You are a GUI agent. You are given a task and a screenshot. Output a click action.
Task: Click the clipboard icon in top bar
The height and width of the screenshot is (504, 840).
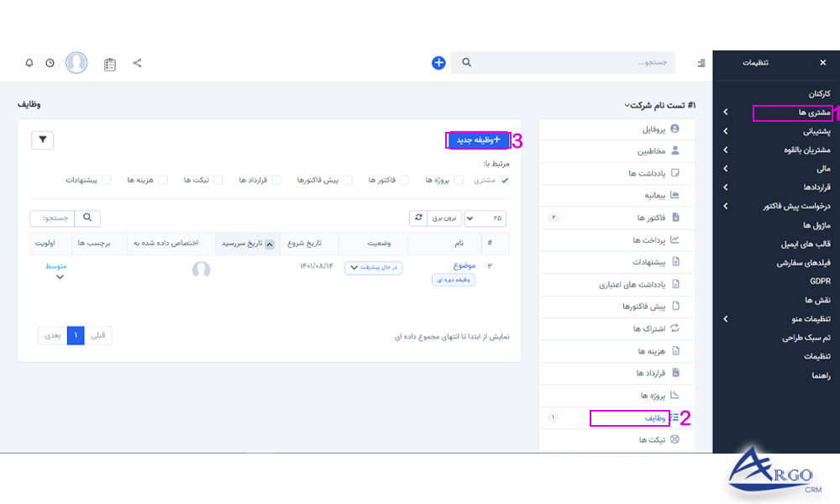click(x=108, y=62)
